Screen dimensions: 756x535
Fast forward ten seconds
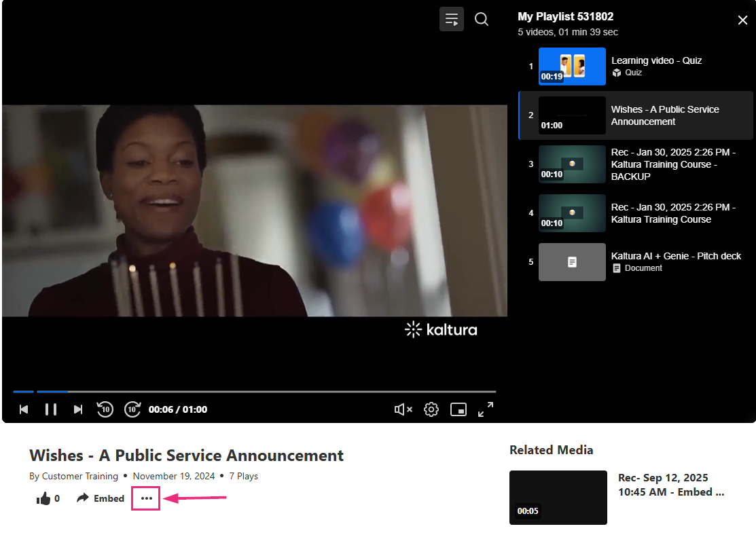pos(132,409)
